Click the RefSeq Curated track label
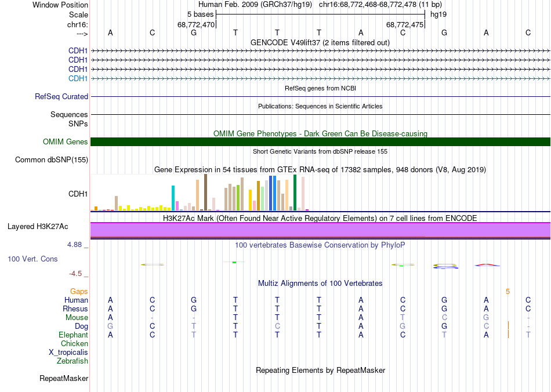Image resolution: width=551 pixels, height=392 pixels. 61,97
